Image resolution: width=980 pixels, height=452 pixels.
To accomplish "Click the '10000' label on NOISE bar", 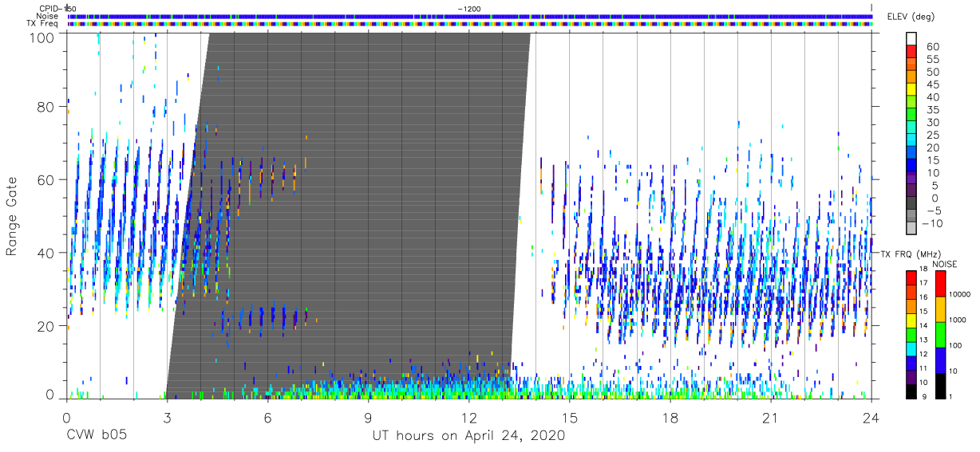I will [960, 294].
